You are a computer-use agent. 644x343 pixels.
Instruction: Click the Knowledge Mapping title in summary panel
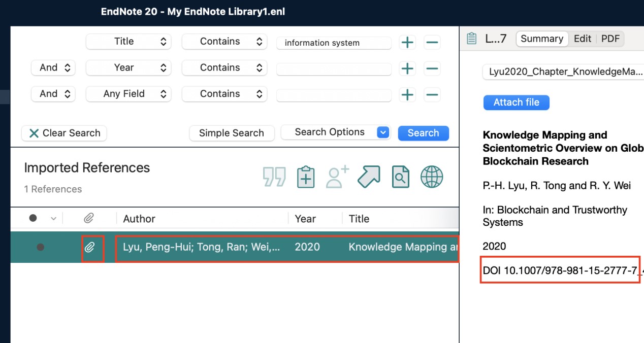point(562,148)
